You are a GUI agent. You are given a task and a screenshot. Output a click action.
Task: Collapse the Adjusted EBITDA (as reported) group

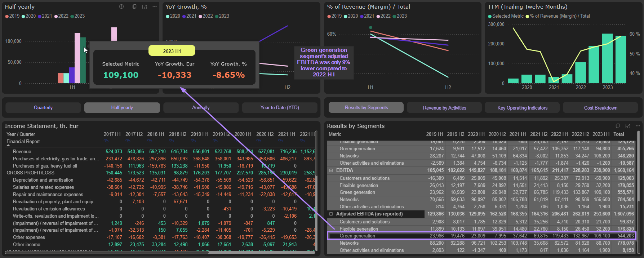tap(331, 214)
